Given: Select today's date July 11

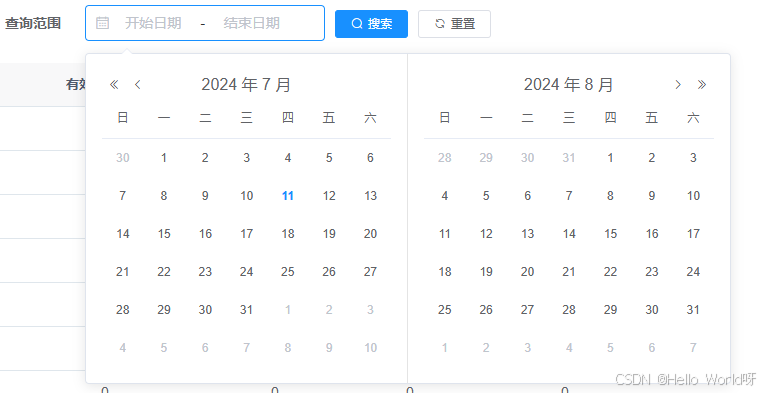Looking at the screenshot, I should tap(288, 196).
